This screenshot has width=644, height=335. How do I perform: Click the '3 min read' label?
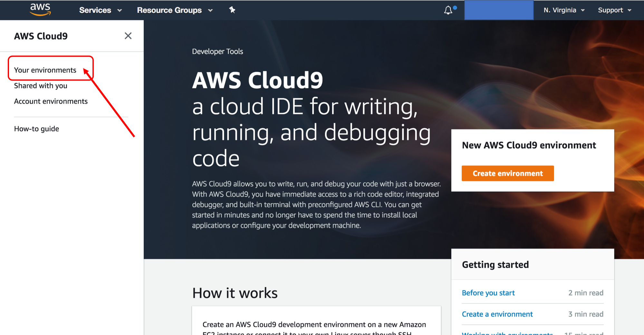tap(586, 314)
